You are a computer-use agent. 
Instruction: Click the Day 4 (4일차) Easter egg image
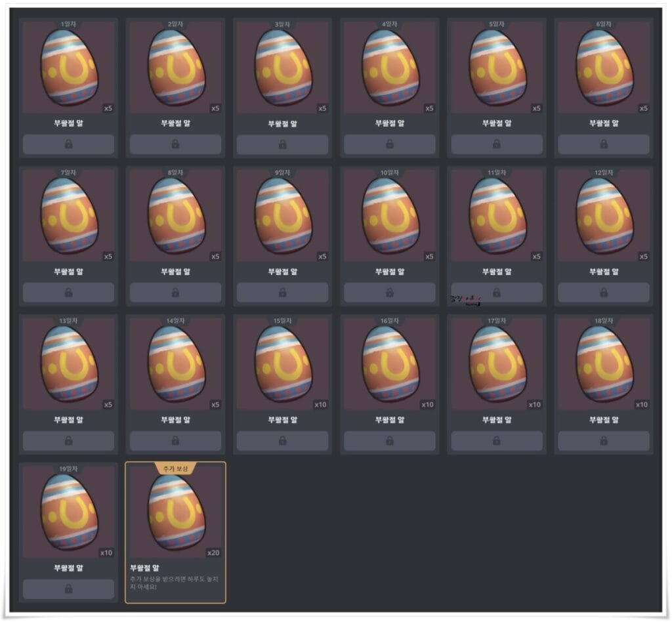click(x=390, y=68)
